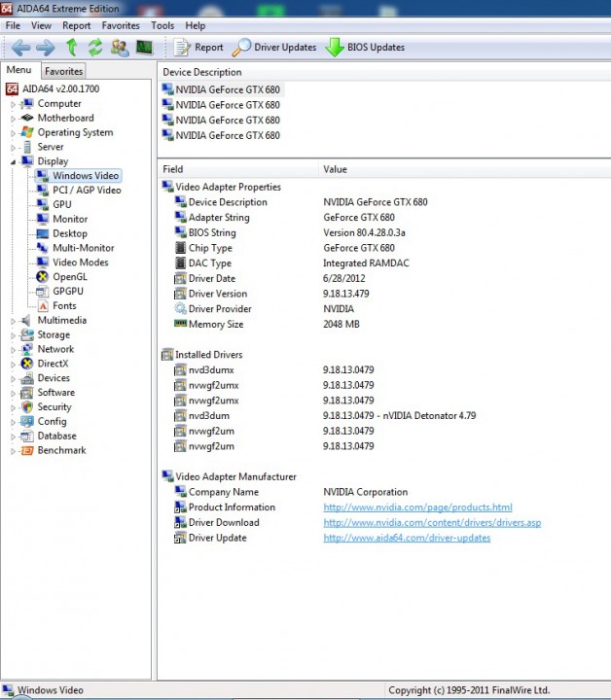Click the Software category icon
Viewport: 611px width, 700px height.
pos(27,393)
